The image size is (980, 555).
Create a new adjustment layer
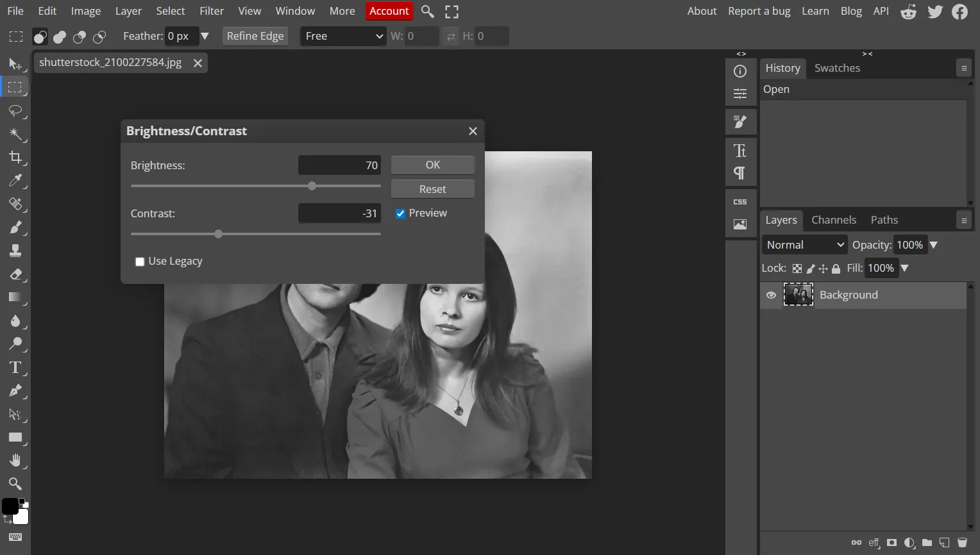pos(909,543)
